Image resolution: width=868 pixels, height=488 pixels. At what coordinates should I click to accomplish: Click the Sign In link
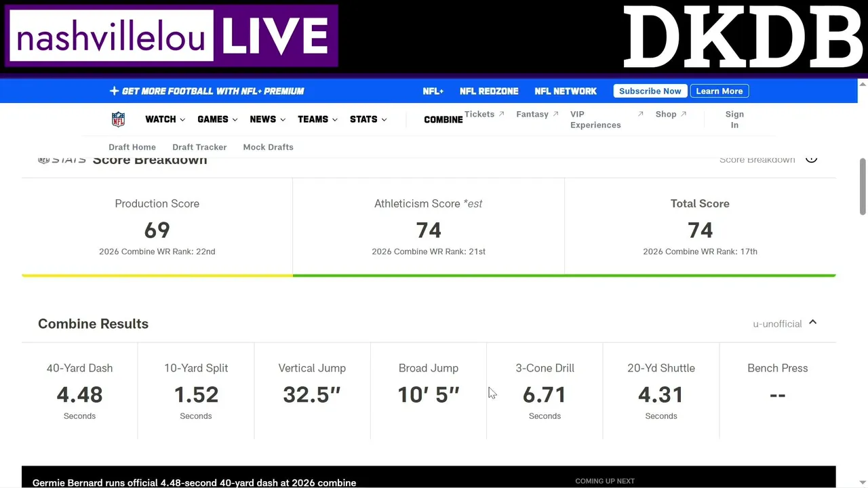click(734, 119)
